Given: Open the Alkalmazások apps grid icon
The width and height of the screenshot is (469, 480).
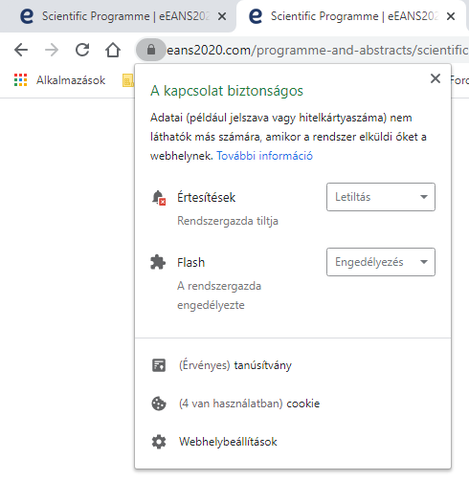Looking at the screenshot, I should 20,80.
